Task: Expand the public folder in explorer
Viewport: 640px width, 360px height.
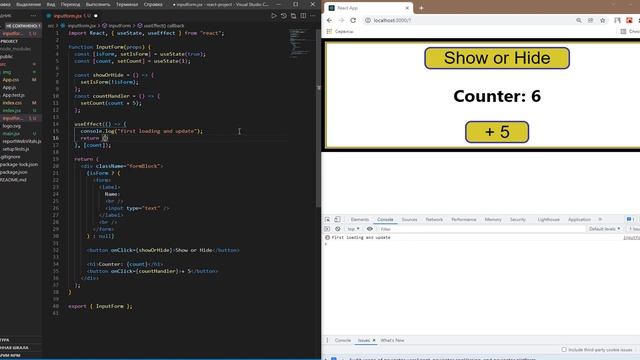Action: [7, 57]
